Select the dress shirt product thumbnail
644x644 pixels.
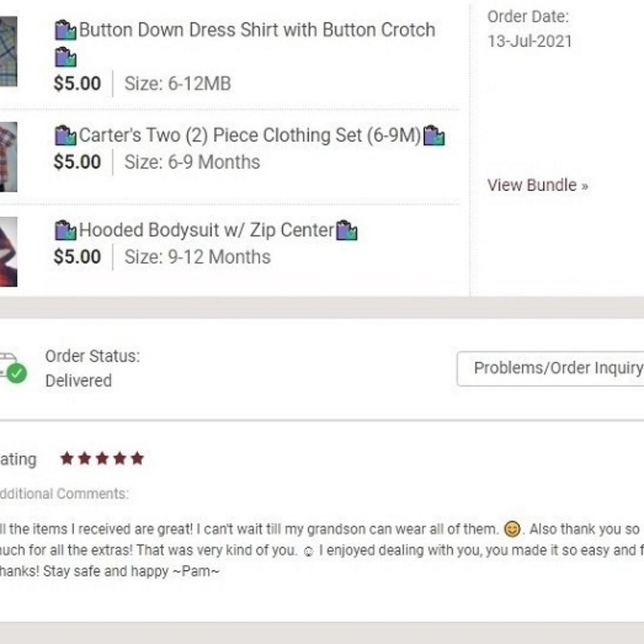[8, 52]
